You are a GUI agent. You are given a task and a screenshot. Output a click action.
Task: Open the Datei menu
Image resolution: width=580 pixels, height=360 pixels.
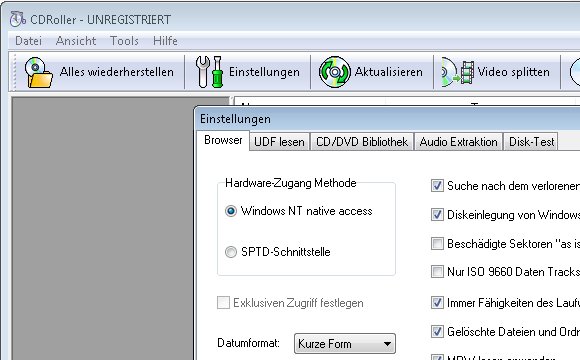(x=28, y=40)
